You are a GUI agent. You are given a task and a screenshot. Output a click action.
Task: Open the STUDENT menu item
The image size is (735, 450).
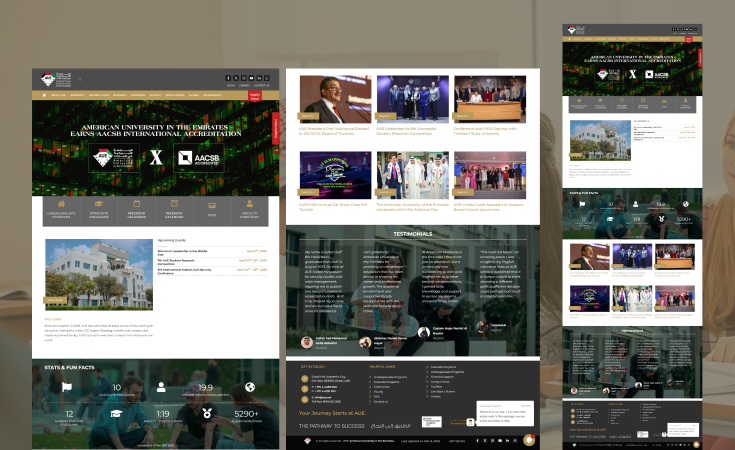pyautogui.click(x=155, y=95)
